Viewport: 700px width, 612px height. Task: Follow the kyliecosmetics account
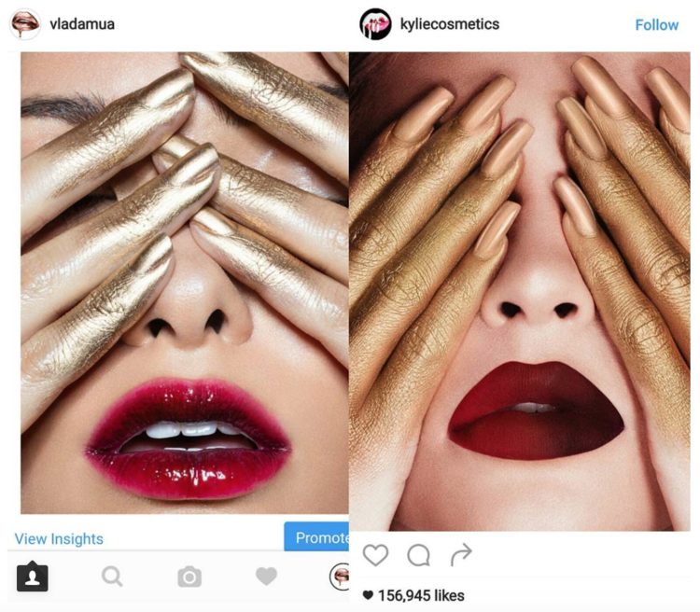click(x=657, y=25)
